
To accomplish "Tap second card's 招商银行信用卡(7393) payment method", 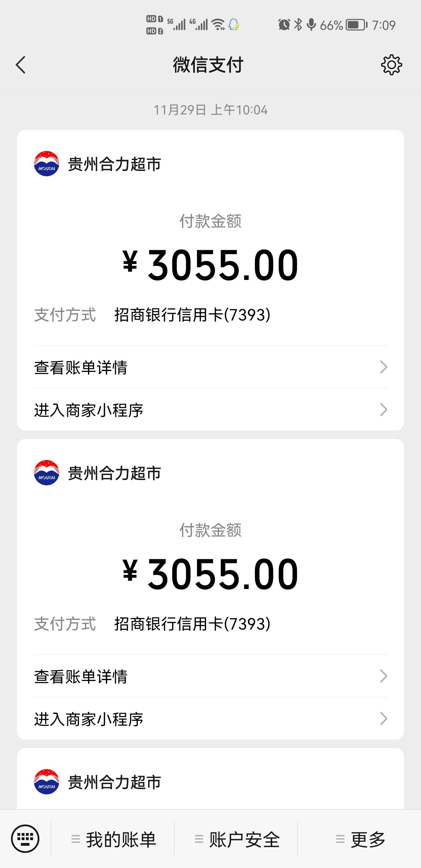I will (x=192, y=624).
